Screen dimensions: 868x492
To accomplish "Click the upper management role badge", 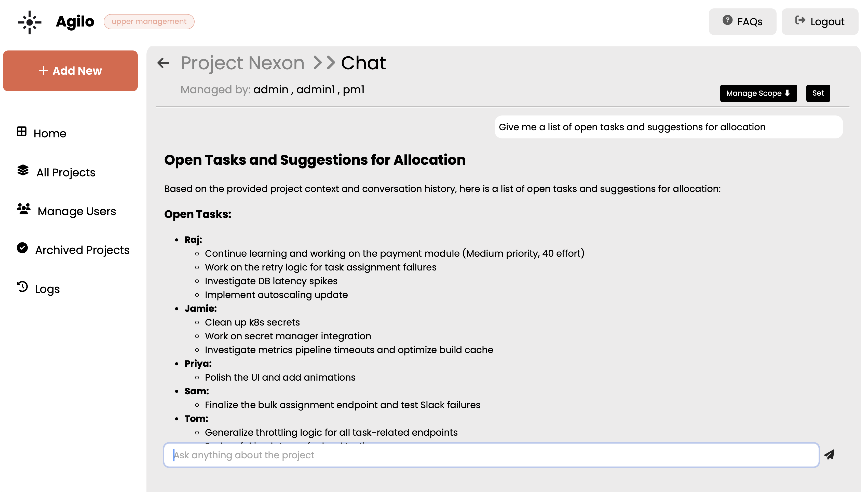I will coord(149,22).
